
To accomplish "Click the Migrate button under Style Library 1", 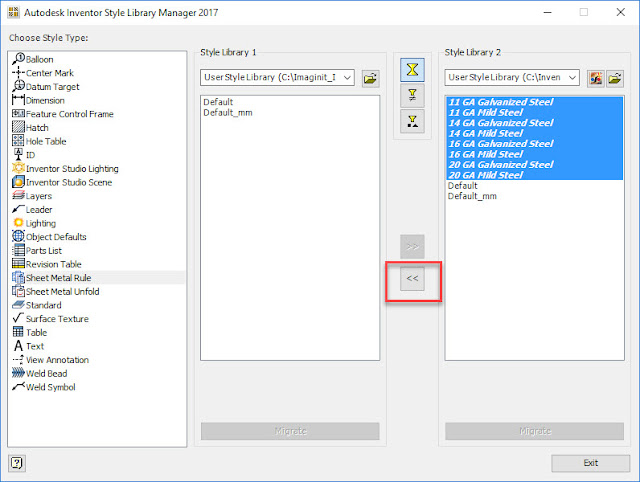I will 290,431.
